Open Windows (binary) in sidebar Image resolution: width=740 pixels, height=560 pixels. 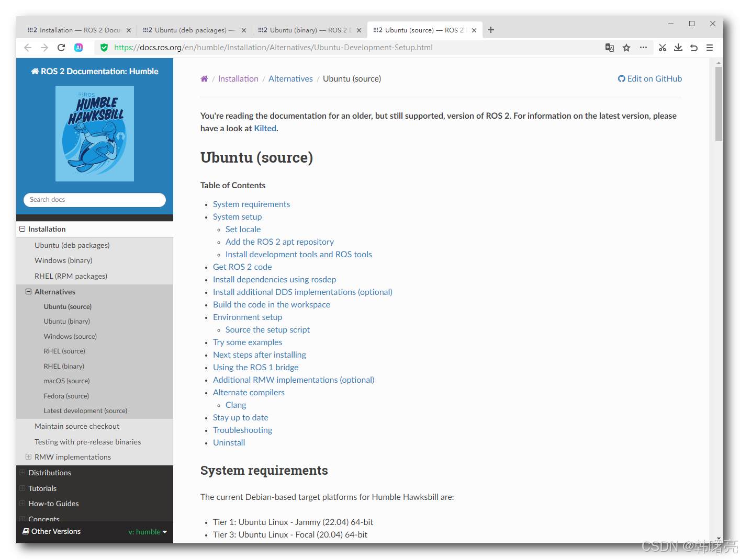pyautogui.click(x=63, y=260)
